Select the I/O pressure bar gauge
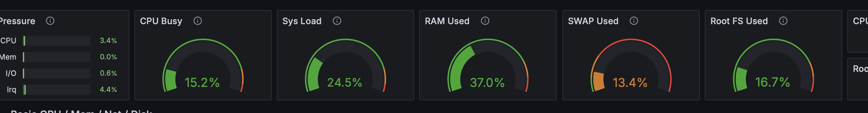This screenshot has width=868, height=113. 56,73
